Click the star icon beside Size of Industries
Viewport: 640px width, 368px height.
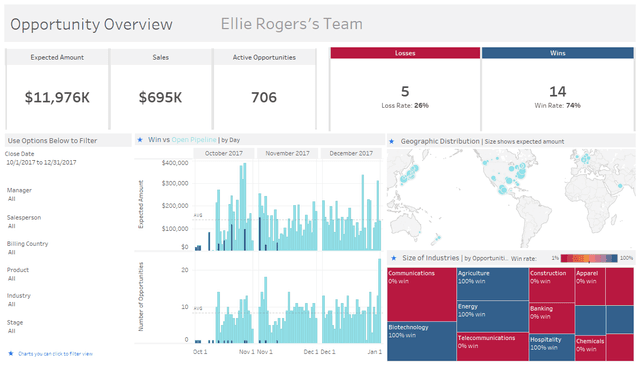394,258
